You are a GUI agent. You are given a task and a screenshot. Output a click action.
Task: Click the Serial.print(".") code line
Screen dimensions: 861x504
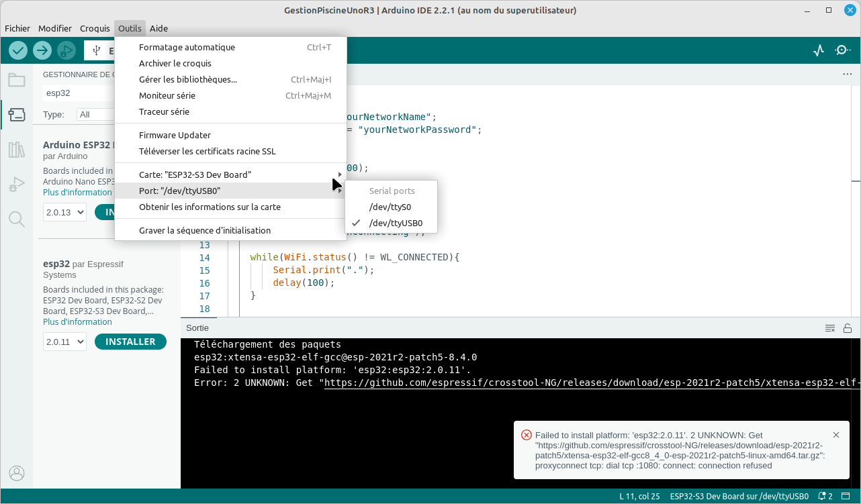pyautogui.click(x=323, y=270)
